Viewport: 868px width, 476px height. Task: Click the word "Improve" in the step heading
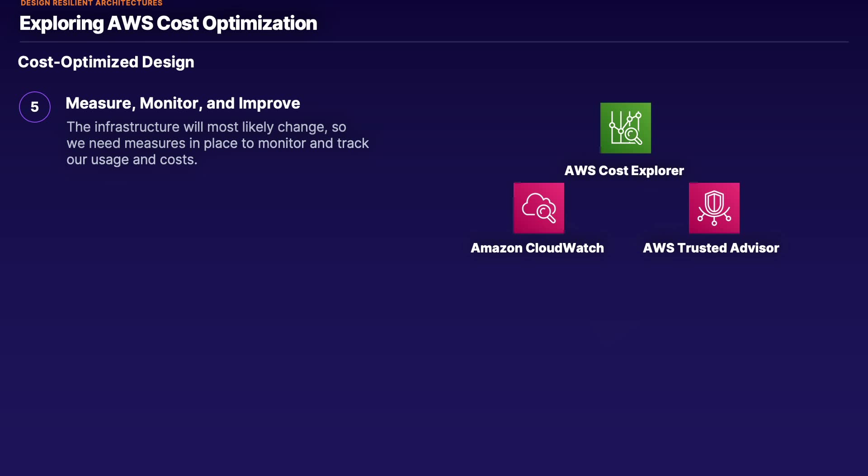tap(269, 103)
